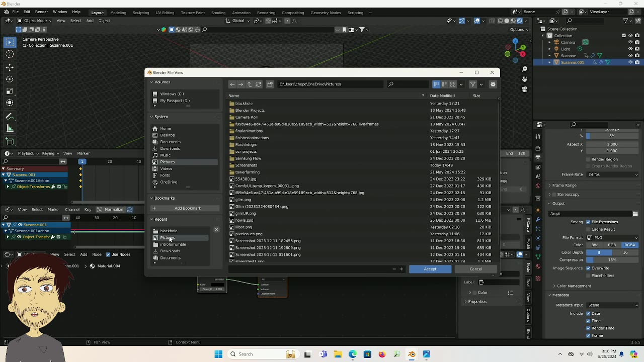Open the Render menu
This screenshot has width=644, height=362.
coord(41,12)
